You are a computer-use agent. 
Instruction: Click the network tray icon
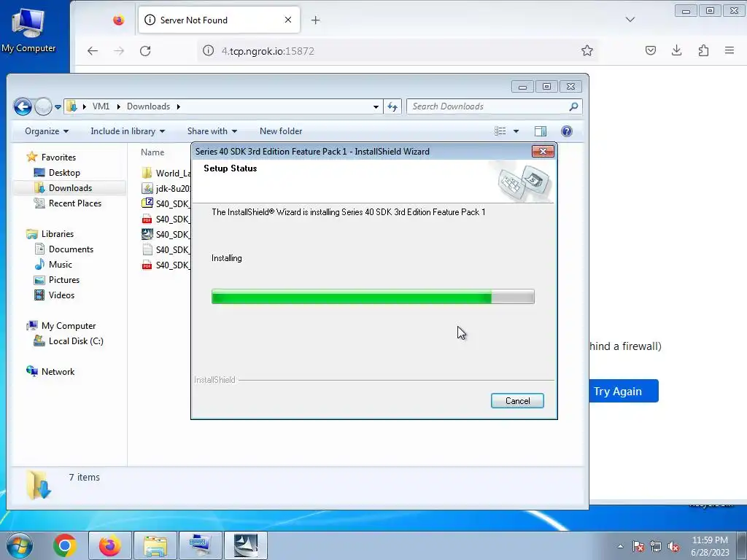point(656,546)
